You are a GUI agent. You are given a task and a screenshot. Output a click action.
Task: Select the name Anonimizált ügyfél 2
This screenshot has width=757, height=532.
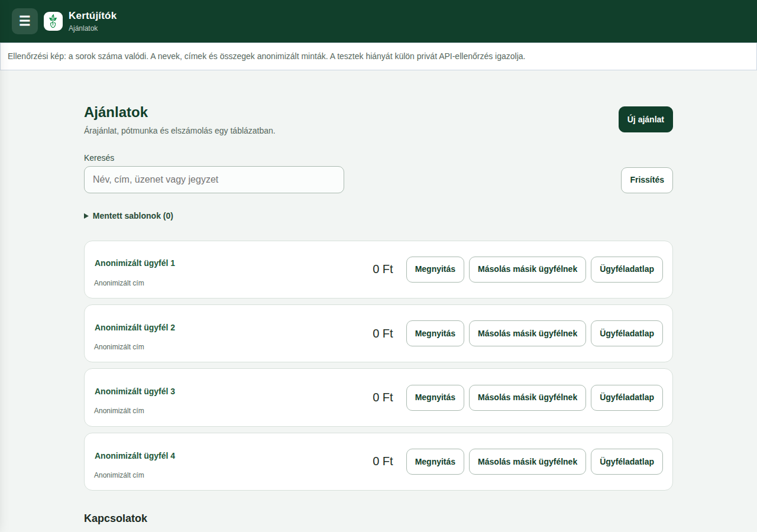[135, 327]
